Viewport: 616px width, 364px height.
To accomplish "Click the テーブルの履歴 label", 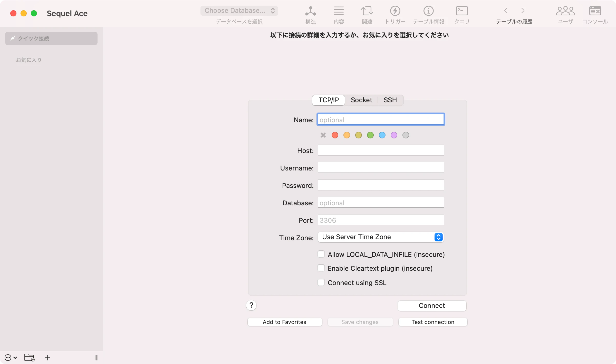I will (x=514, y=22).
